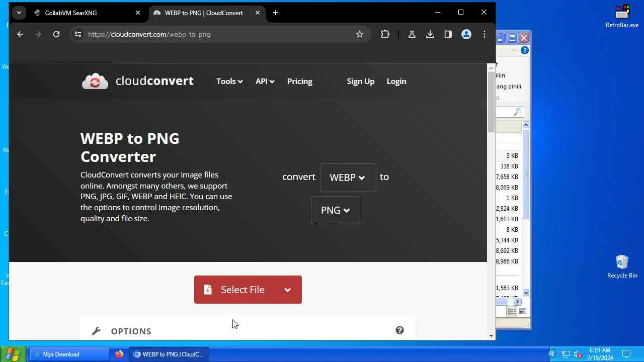Viewport: 644px width, 362px height.
Task: Click the Windows Start button
Action: (13, 354)
